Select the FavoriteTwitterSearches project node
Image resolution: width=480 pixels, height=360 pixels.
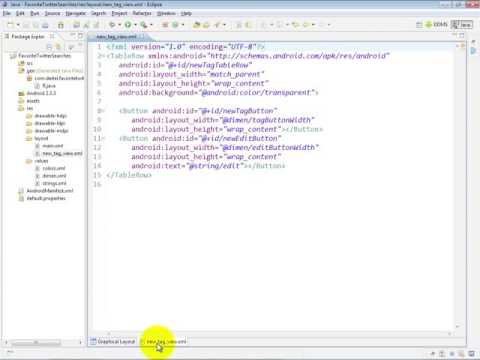coord(41,56)
